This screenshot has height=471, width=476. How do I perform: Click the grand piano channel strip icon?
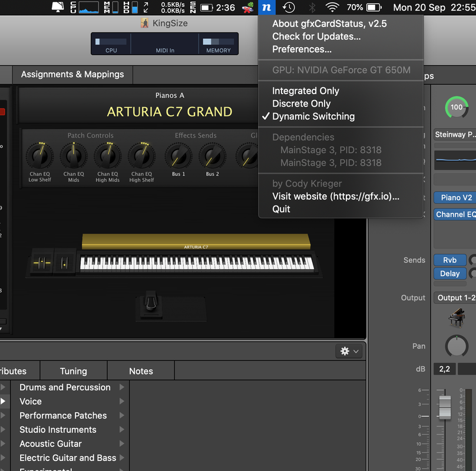point(457,317)
